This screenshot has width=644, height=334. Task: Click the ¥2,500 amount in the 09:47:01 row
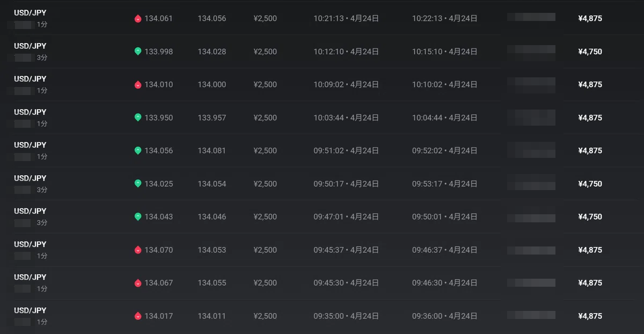coord(265,217)
